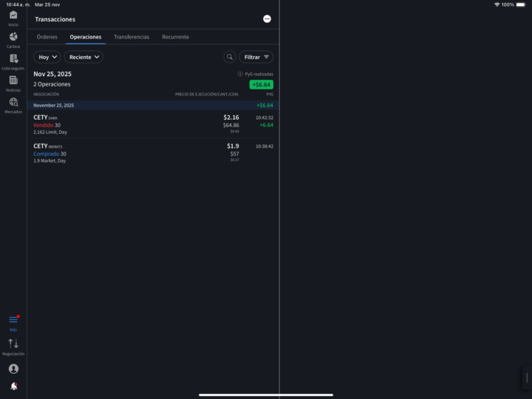Select the Recurrente tab
The width and height of the screenshot is (532, 399).
click(175, 37)
